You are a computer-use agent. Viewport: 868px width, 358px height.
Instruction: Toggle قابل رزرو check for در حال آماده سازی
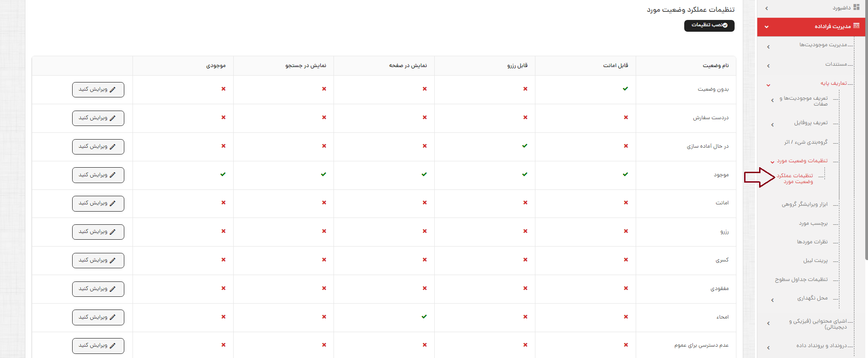click(x=525, y=146)
